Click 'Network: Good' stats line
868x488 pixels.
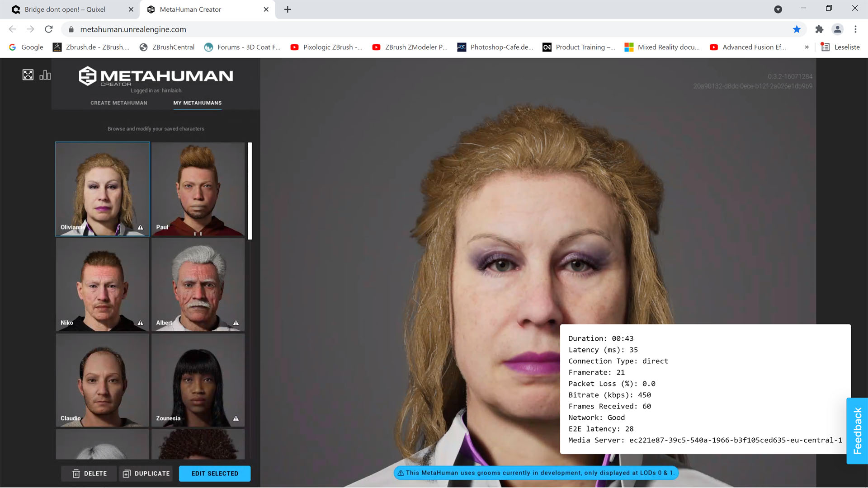(x=597, y=418)
